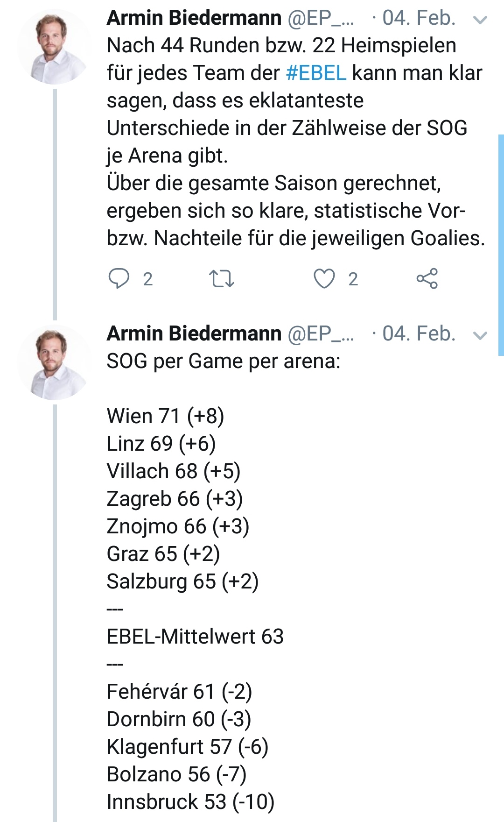Open the tweet listing EBEL-Mittelwert 63
The width and height of the screenshot is (504, 822).
(195, 636)
